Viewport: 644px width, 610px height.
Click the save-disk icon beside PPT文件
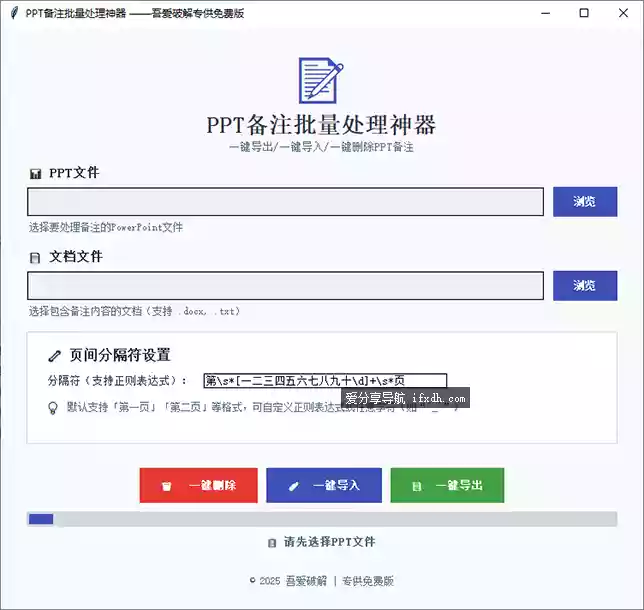point(35,174)
